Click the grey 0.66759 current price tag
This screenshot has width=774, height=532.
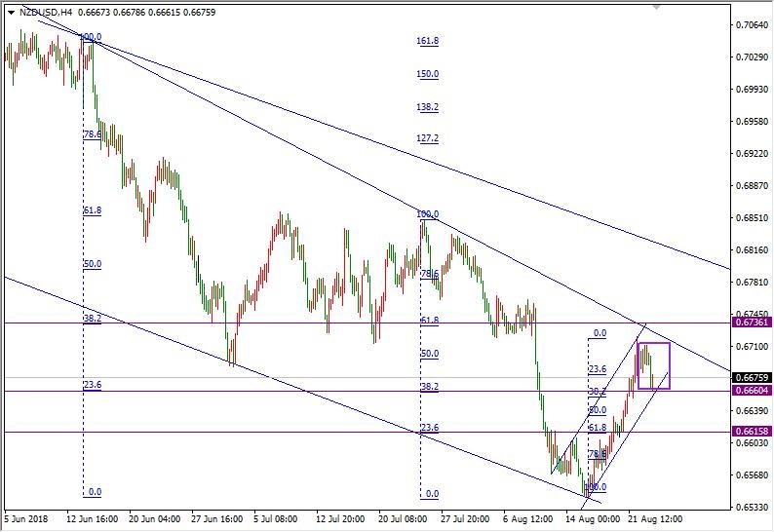[751, 378]
